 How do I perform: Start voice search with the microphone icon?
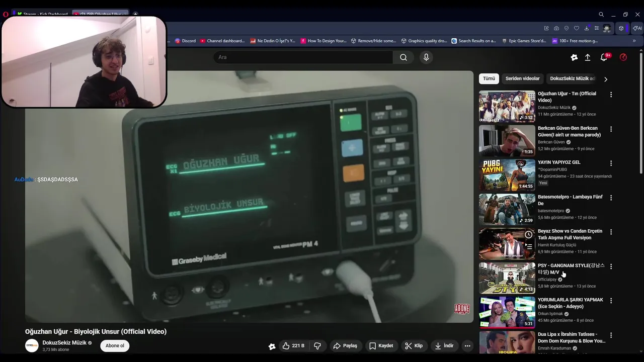[426, 57]
